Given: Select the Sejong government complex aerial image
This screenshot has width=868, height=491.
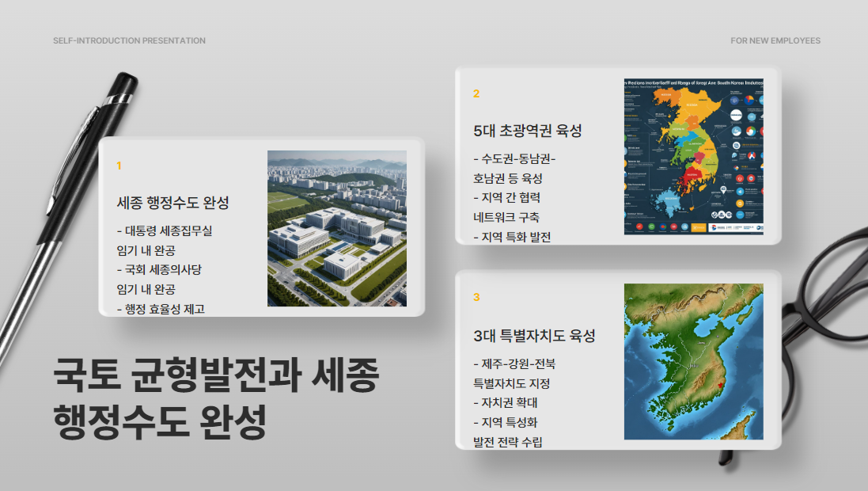Looking at the screenshot, I should point(337,228).
